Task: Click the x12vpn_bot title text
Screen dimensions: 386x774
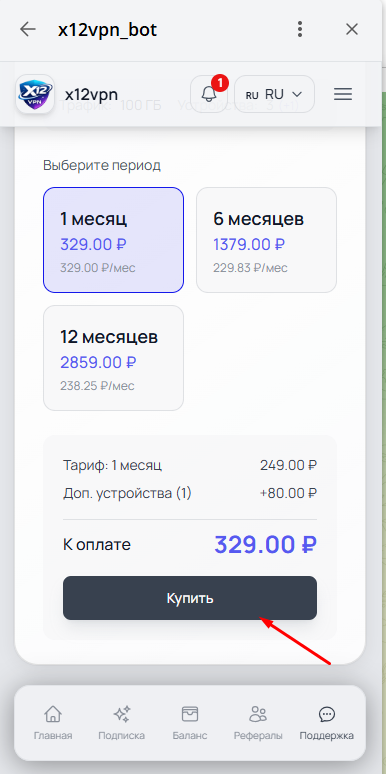Action: pos(107,31)
